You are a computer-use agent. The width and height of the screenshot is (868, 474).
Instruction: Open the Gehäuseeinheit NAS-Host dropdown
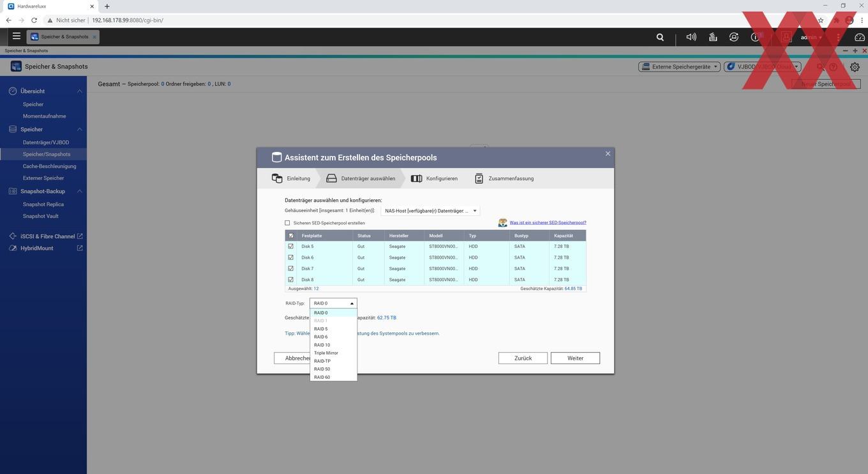pos(430,211)
